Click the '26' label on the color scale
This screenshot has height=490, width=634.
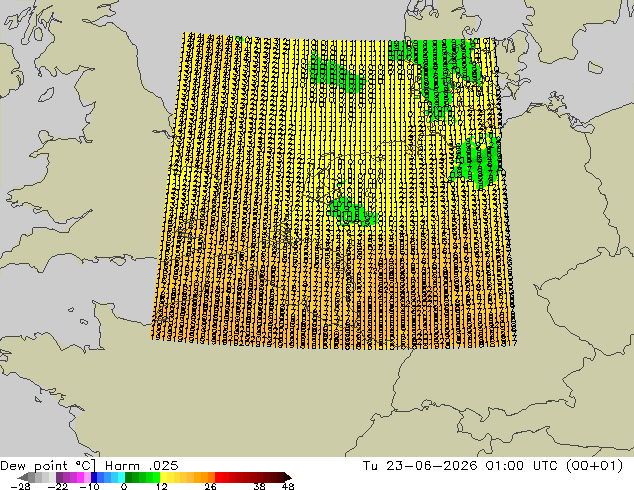(210, 486)
